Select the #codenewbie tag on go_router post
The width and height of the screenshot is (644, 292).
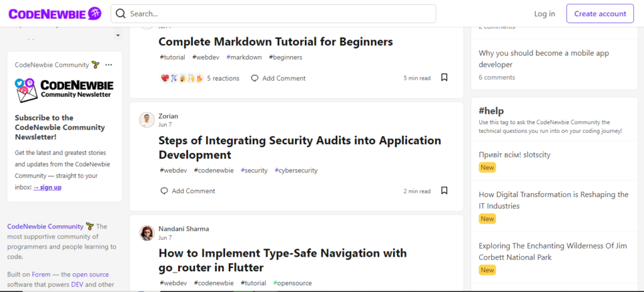pos(214,283)
